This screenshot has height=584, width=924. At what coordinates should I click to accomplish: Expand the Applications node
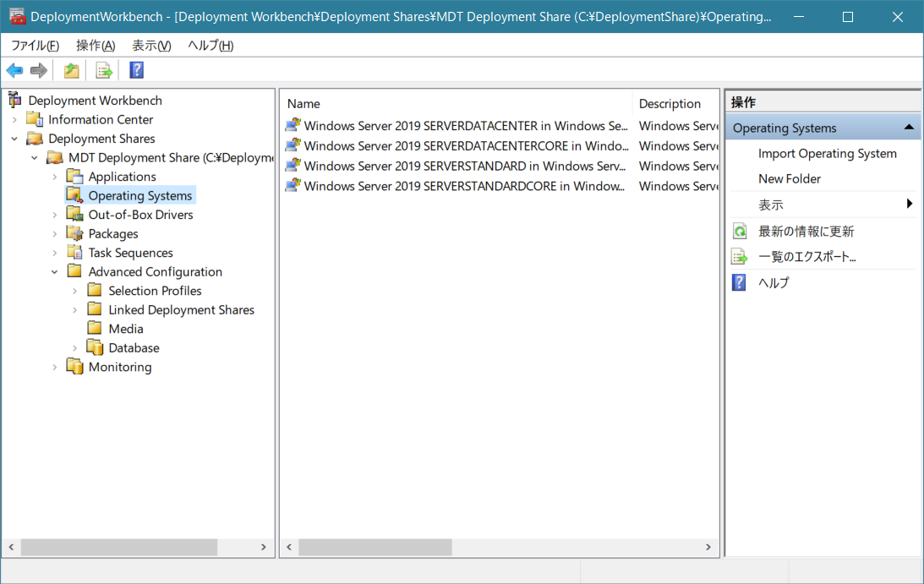click(55, 177)
